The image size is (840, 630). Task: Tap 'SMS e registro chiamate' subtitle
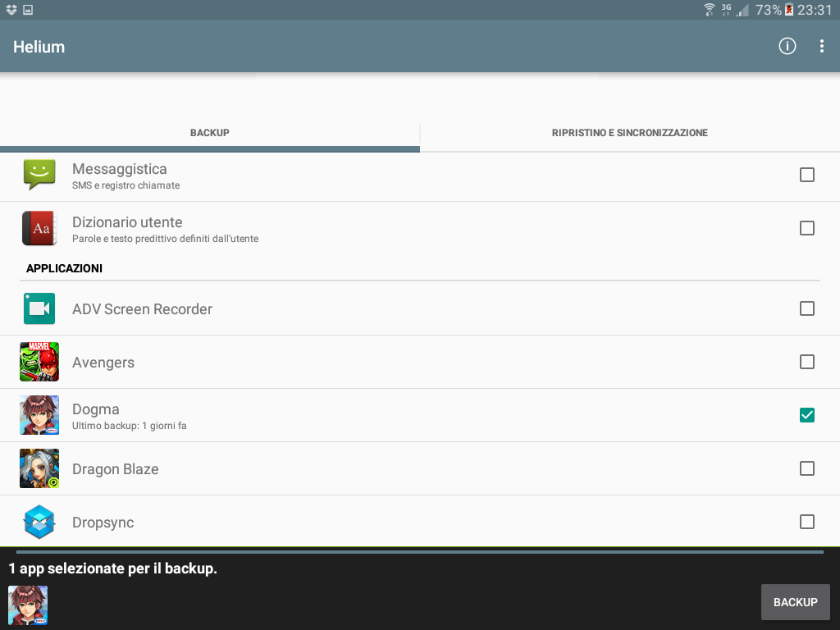[x=126, y=185]
